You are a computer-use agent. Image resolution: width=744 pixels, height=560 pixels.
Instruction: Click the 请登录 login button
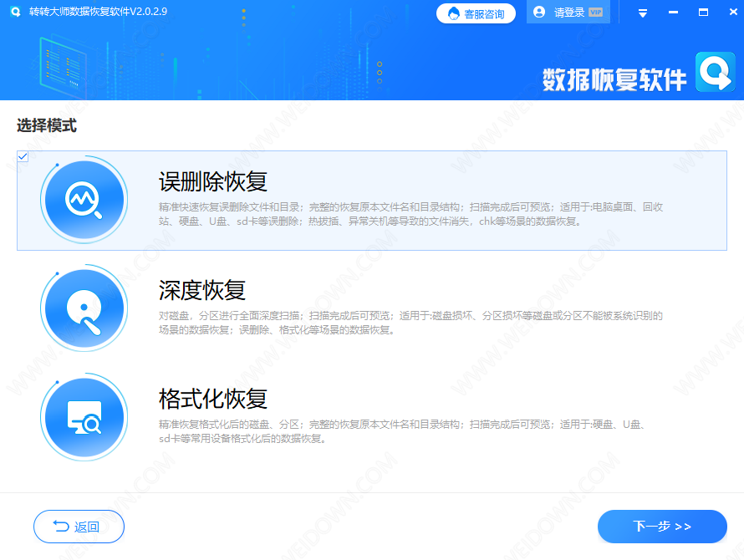568,13
